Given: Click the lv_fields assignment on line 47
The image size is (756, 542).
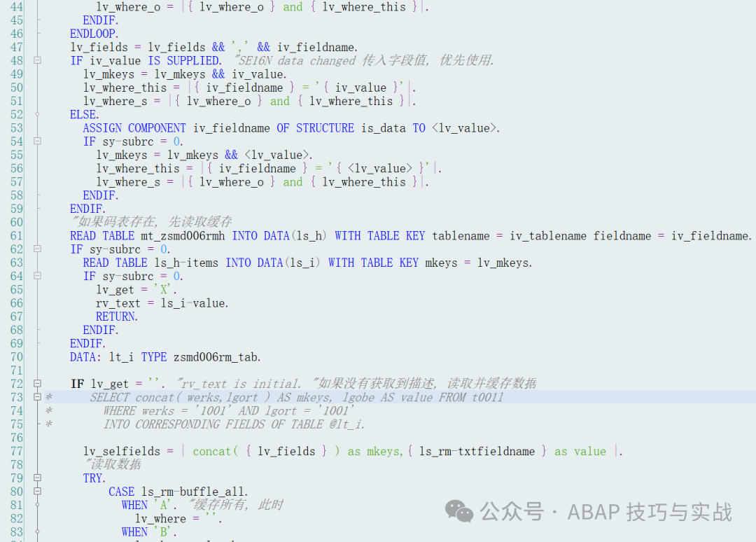Looking at the screenshot, I should tap(214, 47).
